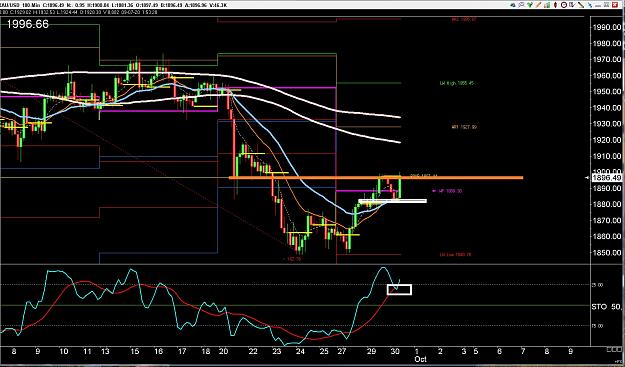Minimize the chart window
The height and width of the screenshot is (367, 625).
(x=598, y=5)
